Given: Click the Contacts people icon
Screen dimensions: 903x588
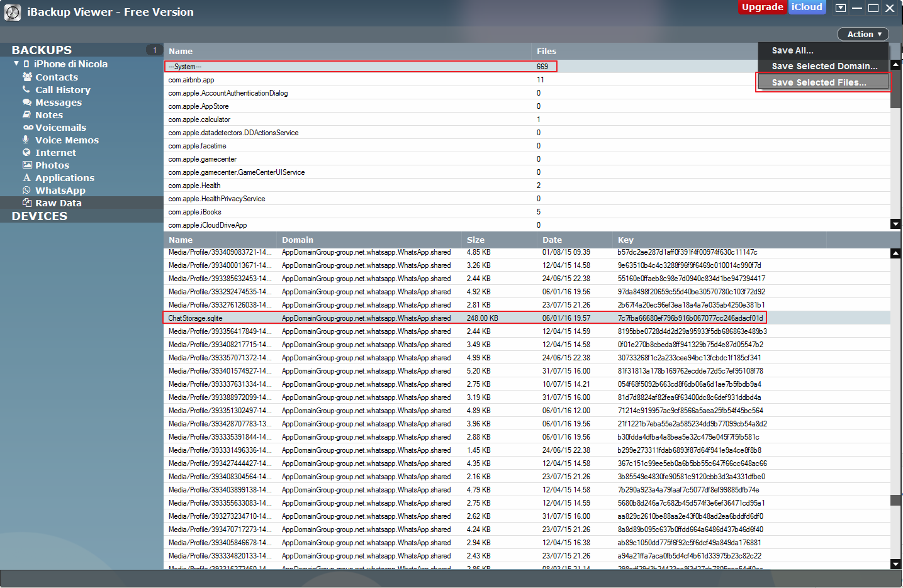Looking at the screenshot, I should [x=27, y=77].
